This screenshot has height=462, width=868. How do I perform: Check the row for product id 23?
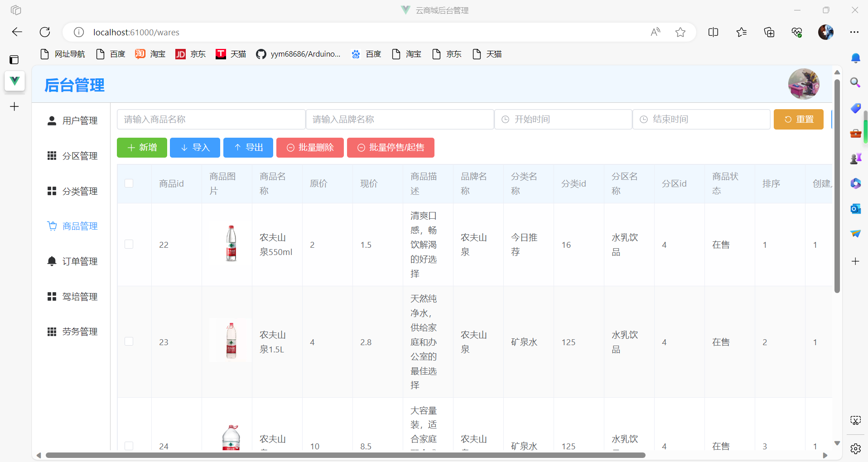[129, 342]
